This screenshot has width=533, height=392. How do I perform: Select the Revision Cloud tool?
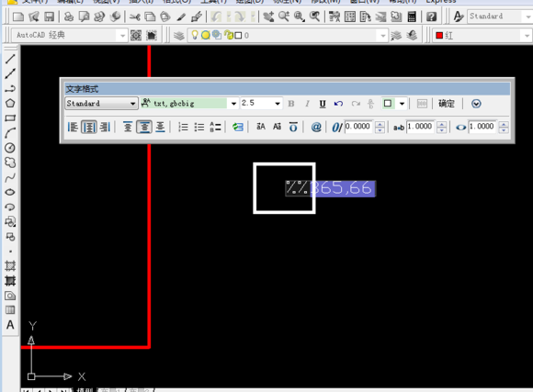(10, 162)
